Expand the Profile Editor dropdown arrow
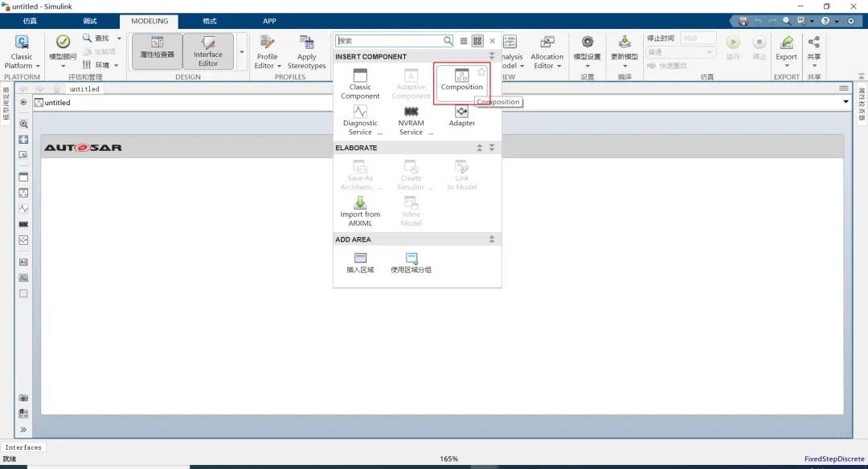The image size is (868, 469). click(278, 66)
